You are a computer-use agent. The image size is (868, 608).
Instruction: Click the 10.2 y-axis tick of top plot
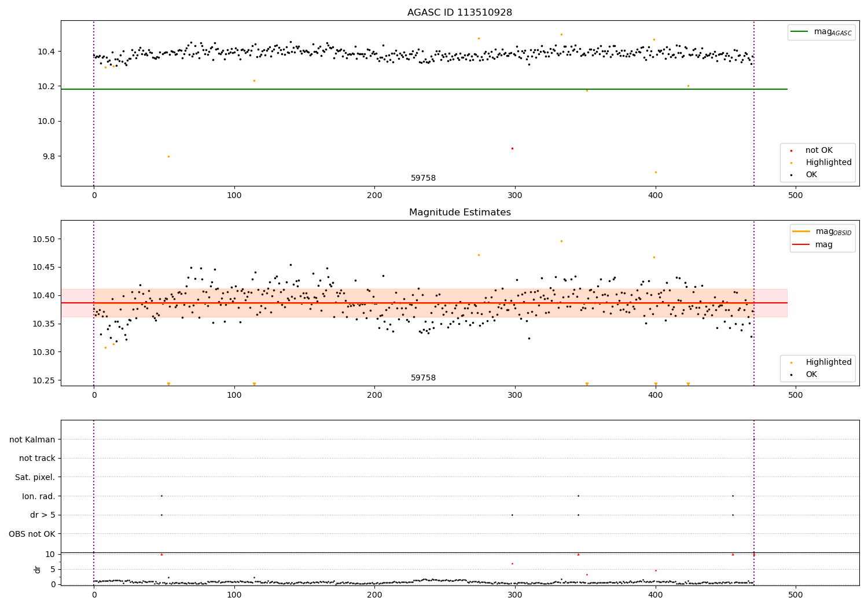[x=46, y=86]
